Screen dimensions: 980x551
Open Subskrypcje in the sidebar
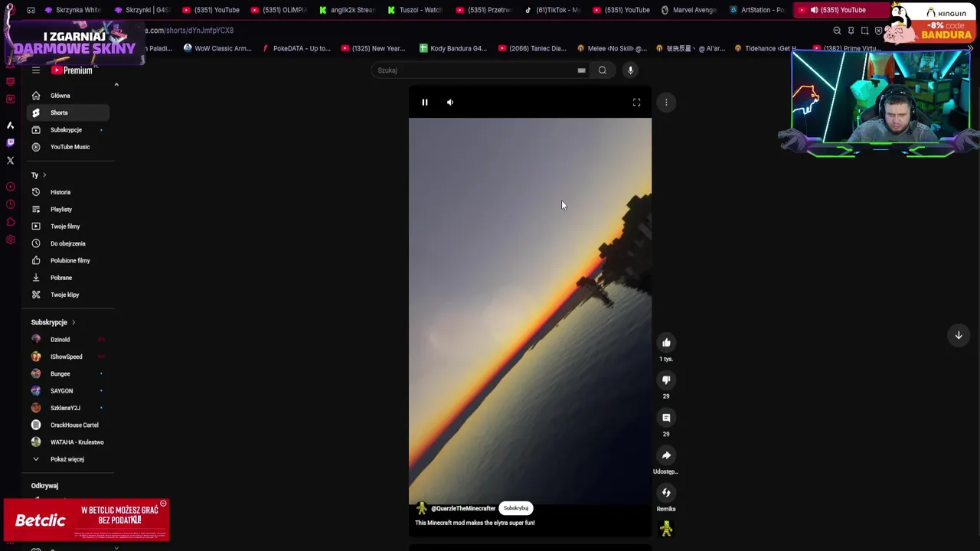coord(67,130)
